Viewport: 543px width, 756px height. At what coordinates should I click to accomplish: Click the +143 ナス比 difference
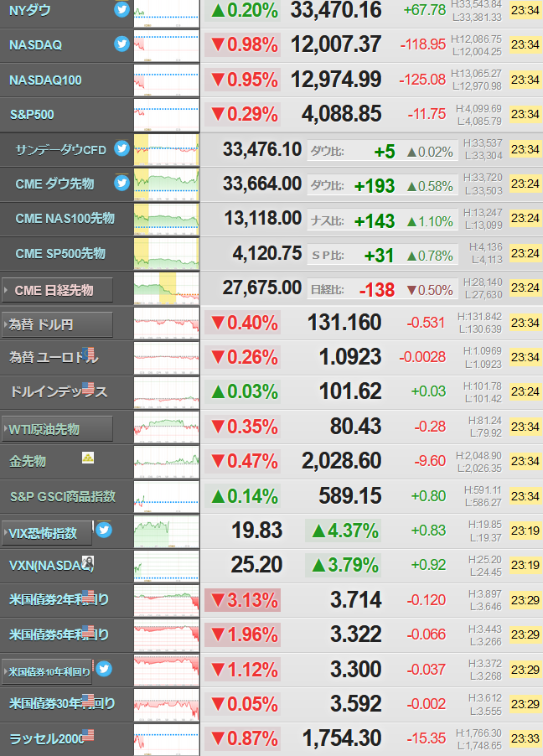pos(375,220)
